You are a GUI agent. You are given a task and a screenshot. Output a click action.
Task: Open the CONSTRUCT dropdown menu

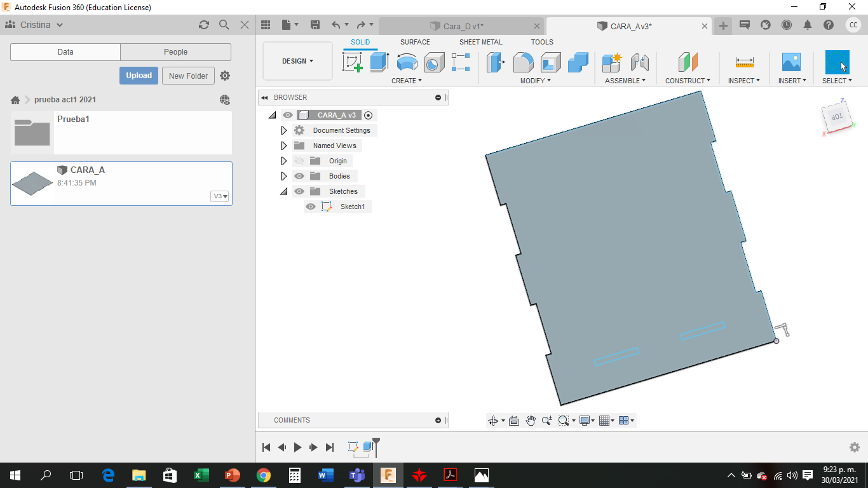point(688,81)
